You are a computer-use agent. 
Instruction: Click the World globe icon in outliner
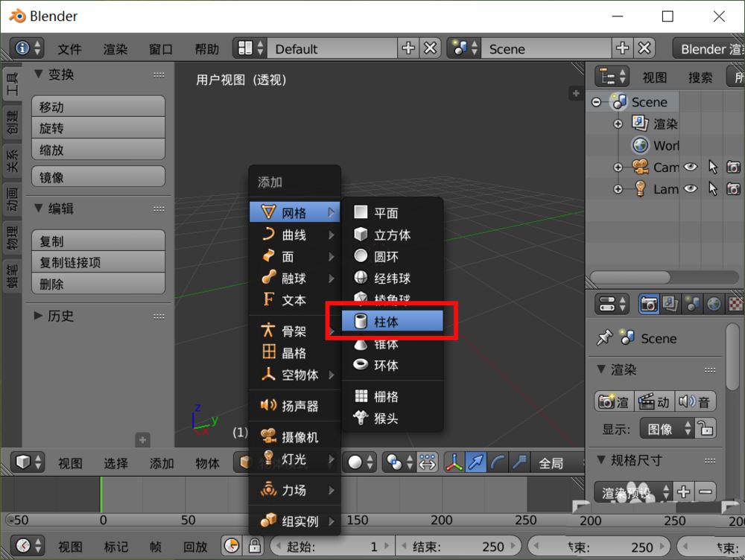pyautogui.click(x=640, y=145)
